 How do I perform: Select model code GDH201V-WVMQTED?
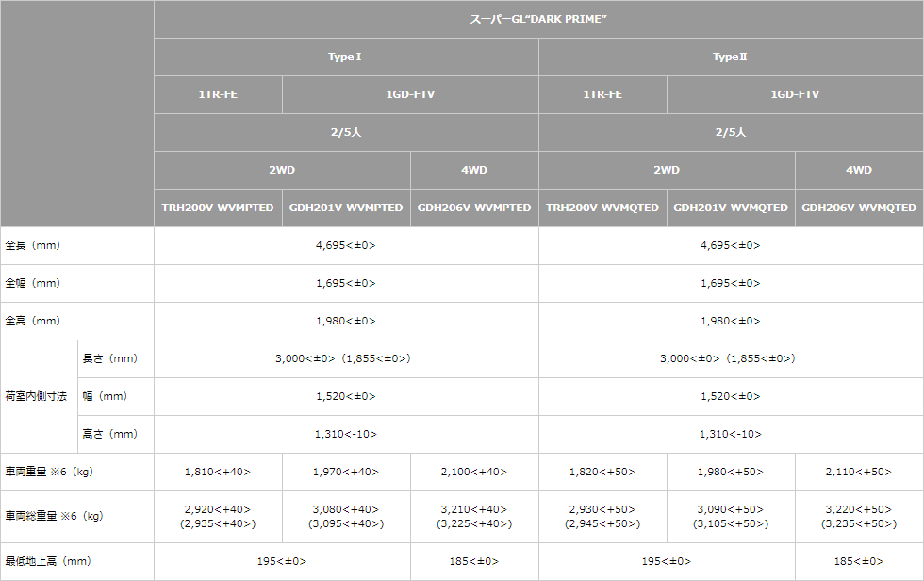(731, 208)
